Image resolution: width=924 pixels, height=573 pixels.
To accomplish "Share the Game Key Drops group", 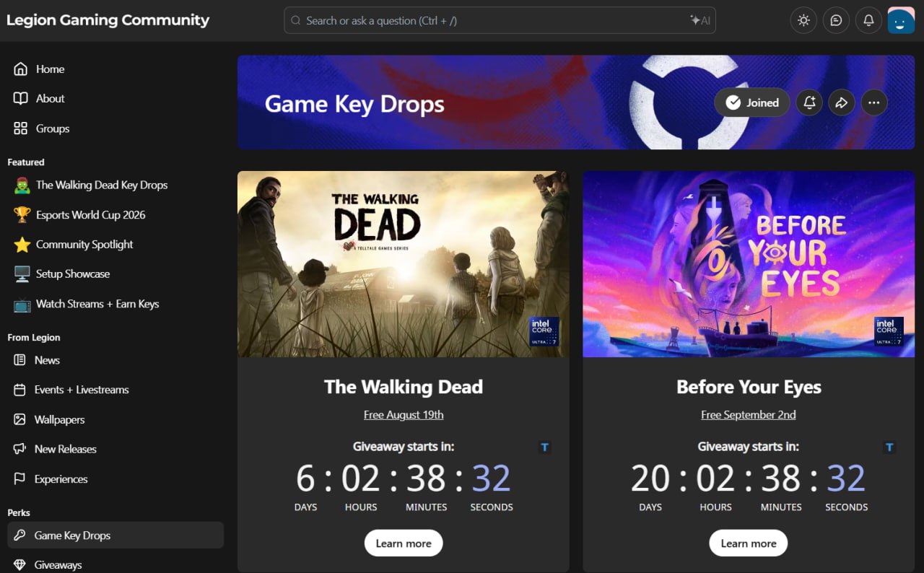I will 841,102.
